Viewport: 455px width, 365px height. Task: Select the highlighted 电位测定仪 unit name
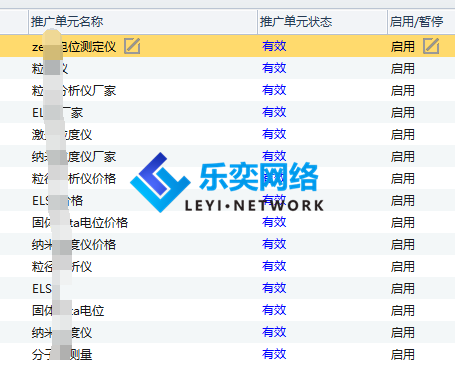point(74,46)
